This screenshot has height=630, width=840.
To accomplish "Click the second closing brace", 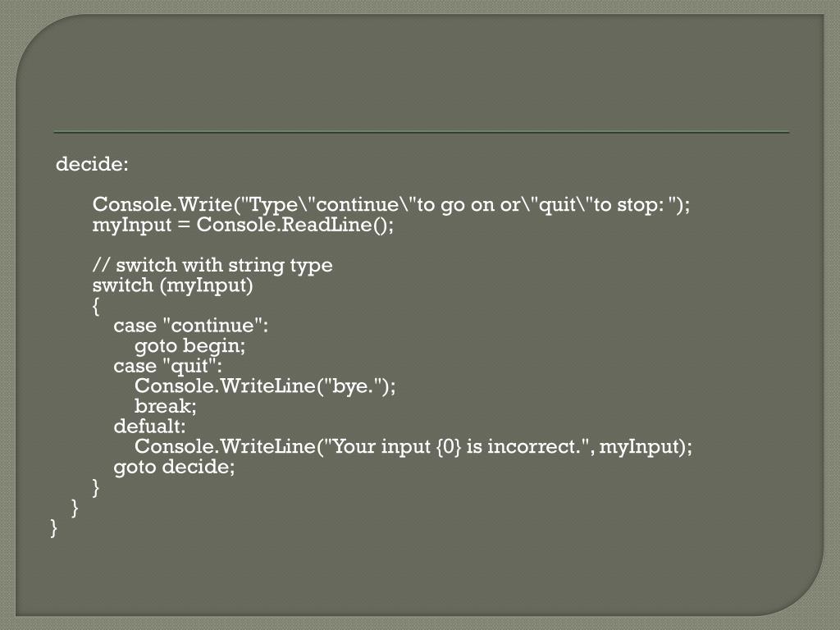I will point(75,507).
